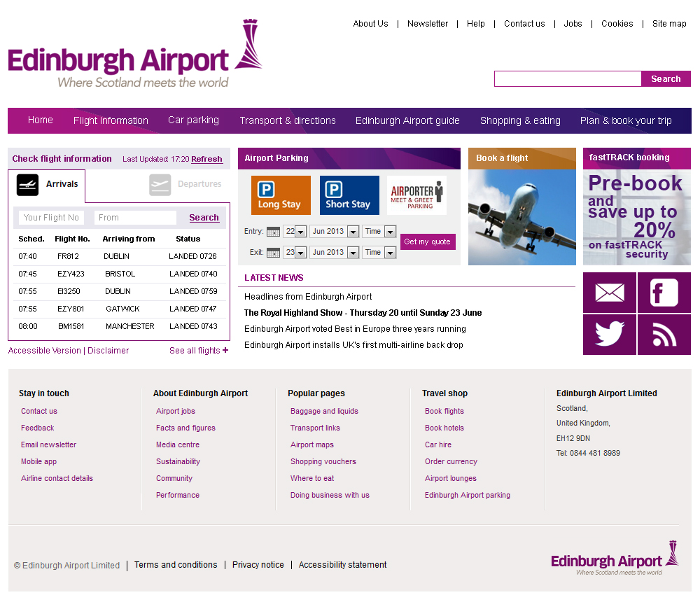Open About Us top link
Image resolution: width=700 pixels, height=602 pixels.
tap(370, 24)
